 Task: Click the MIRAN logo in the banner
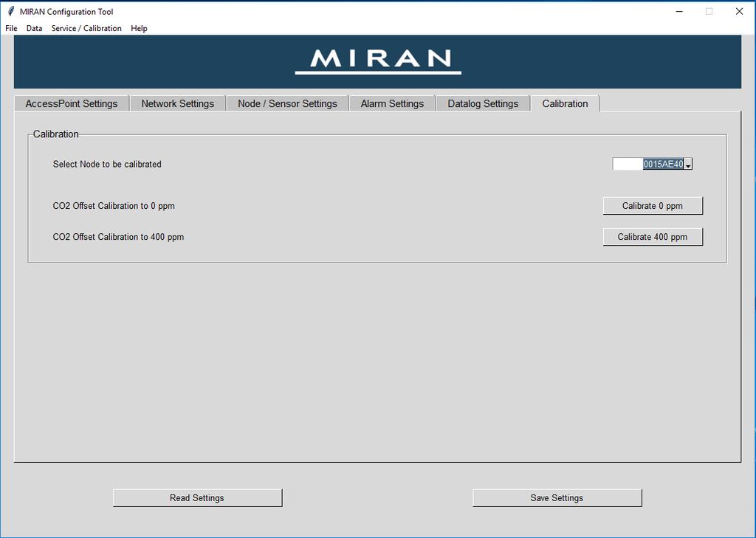[x=379, y=61]
